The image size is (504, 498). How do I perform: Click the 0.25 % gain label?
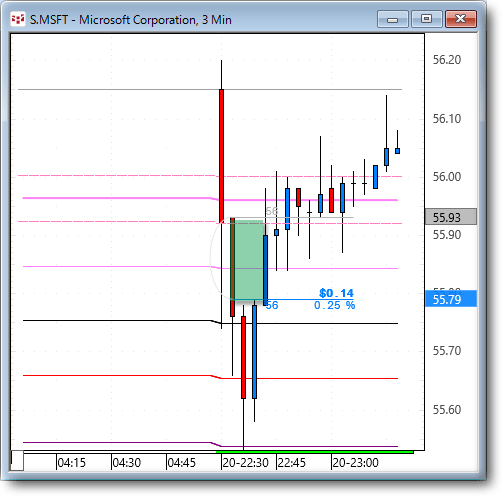coord(334,305)
